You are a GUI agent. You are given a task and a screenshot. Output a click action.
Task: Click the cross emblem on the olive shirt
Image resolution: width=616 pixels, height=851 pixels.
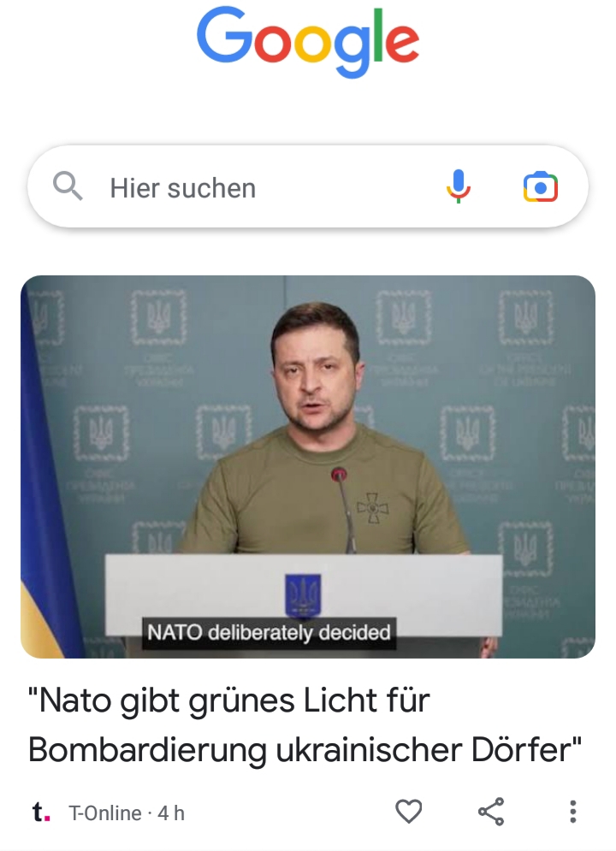pyautogui.click(x=373, y=508)
